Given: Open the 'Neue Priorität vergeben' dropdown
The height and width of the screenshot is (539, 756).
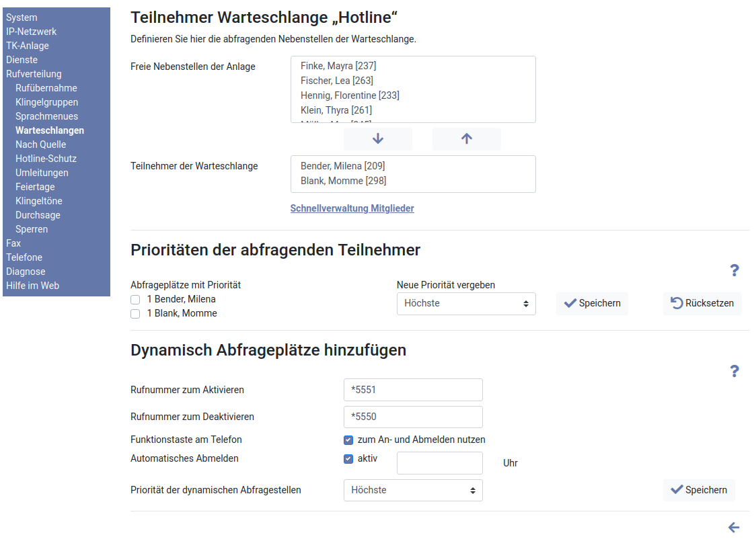Looking at the screenshot, I should point(466,304).
